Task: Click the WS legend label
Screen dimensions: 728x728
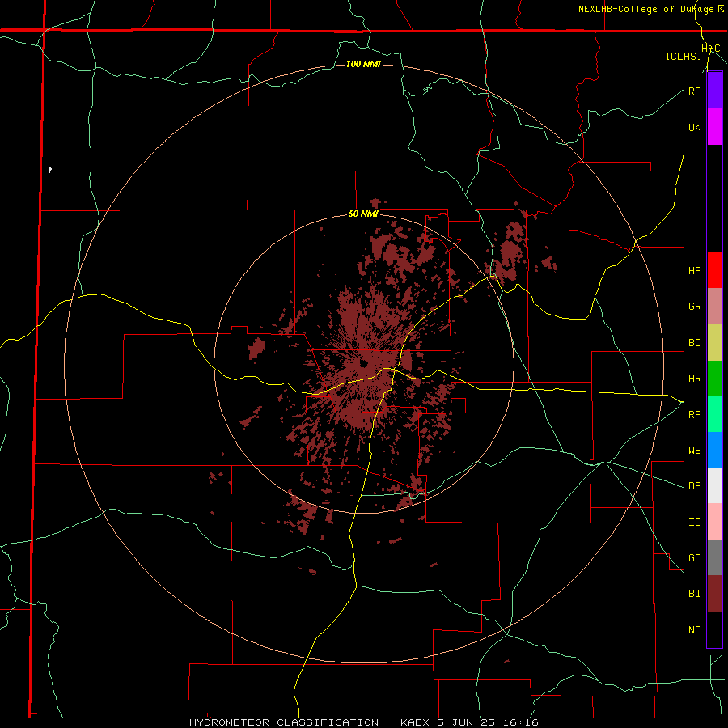Action: pos(694,450)
